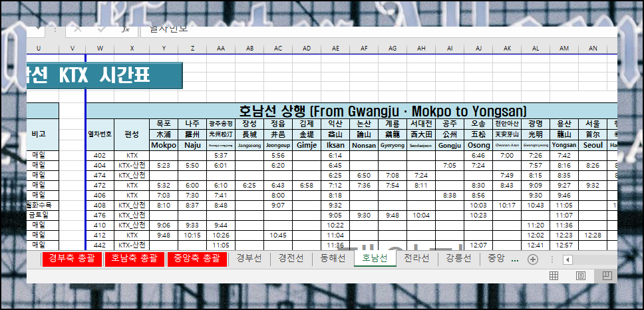Add a new sheet with plus icon
This screenshot has width=644, height=310.
coord(533,259)
